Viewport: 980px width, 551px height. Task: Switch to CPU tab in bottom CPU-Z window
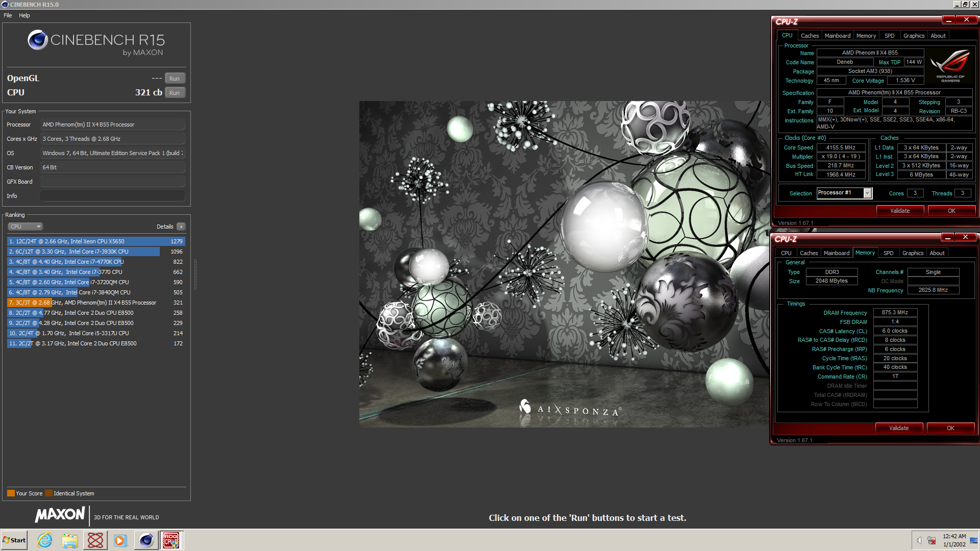[786, 253]
